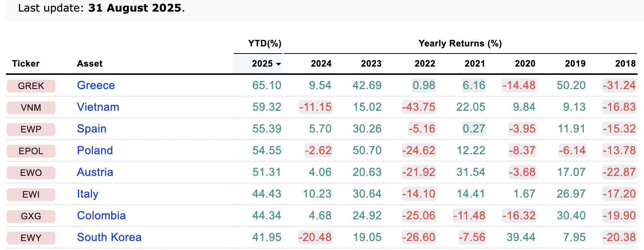Image resolution: width=644 pixels, height=250 pixels.
Task: Sort table by 2022 returns column
Action: pyautogui.click(x=425, y=64)
